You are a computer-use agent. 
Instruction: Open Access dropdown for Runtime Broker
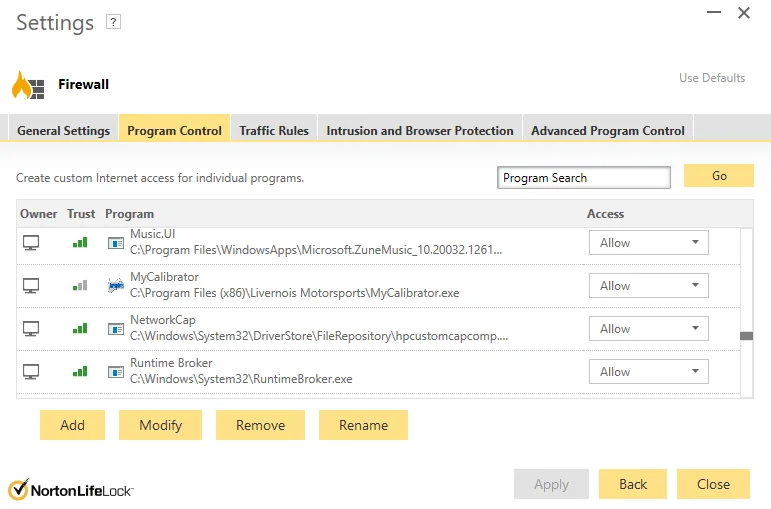649,372
